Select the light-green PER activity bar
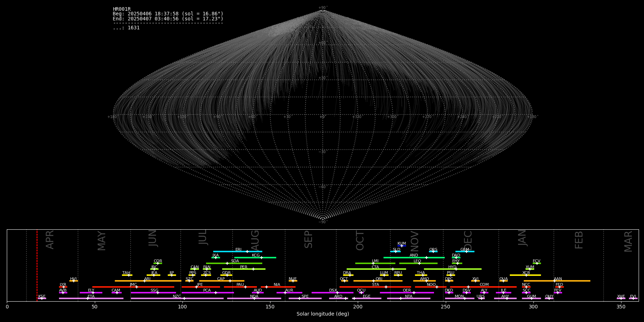This screenshot has width=644, height=322. click(x=244, y=269)
